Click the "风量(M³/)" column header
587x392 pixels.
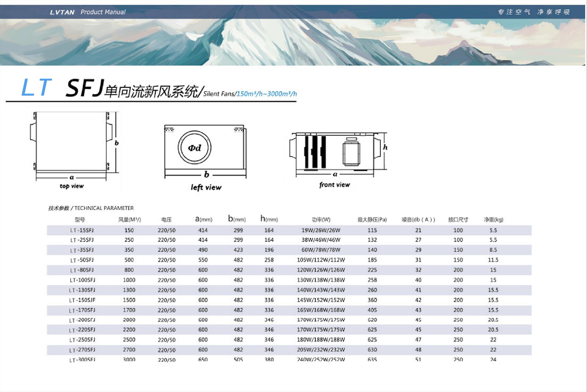click(x=130, y=220)
